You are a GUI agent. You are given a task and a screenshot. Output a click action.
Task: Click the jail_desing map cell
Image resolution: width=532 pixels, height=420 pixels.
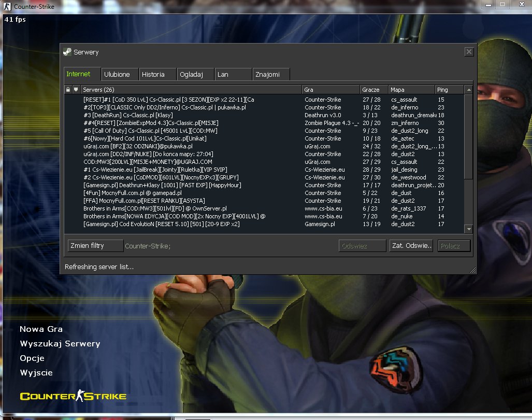[404, 170]
